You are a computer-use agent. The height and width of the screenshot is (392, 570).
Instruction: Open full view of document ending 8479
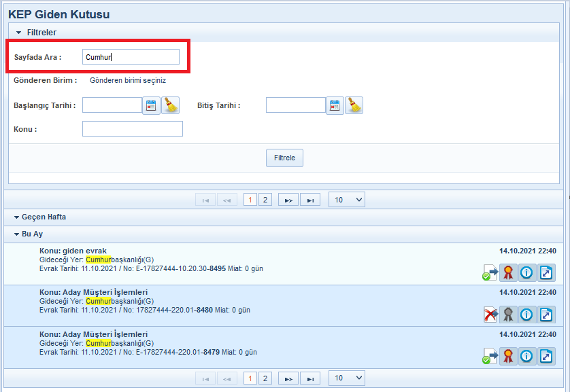(546, 356)
